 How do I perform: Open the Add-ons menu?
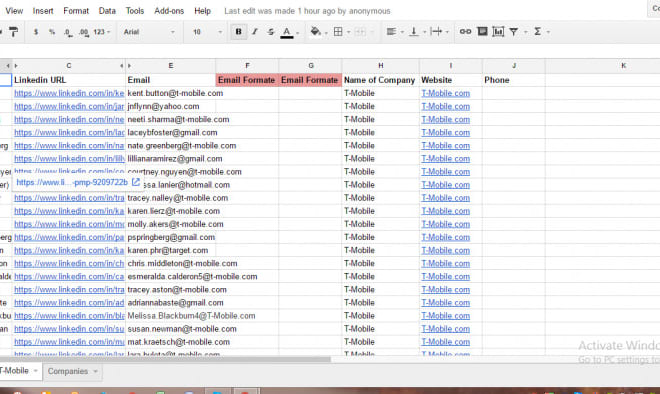pos(169,11)
